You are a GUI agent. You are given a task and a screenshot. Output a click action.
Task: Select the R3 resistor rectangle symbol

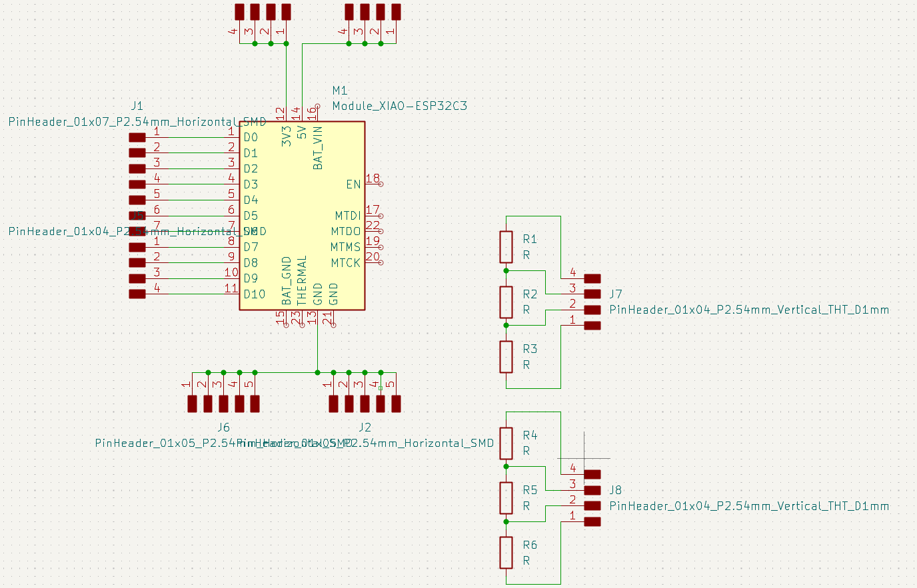click(506, 357)
